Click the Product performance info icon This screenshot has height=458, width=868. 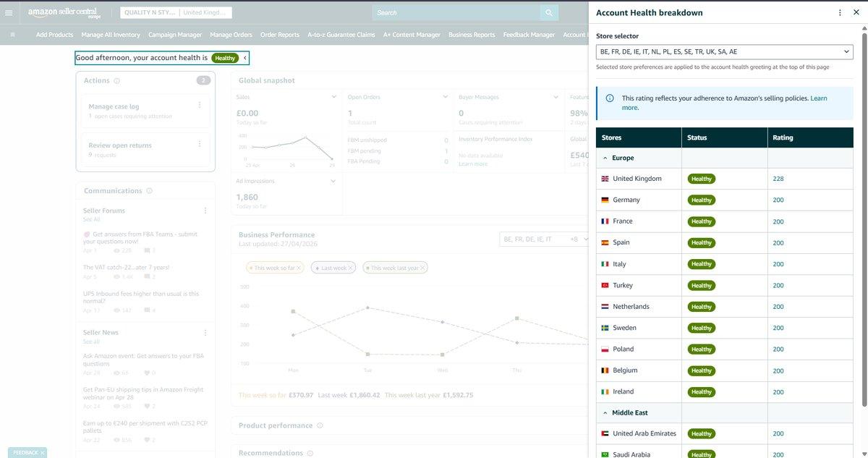[x=320, y=425]
